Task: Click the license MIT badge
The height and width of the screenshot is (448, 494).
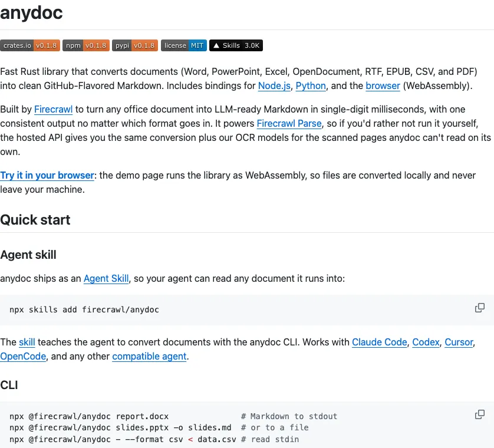Action: point(184,45)
